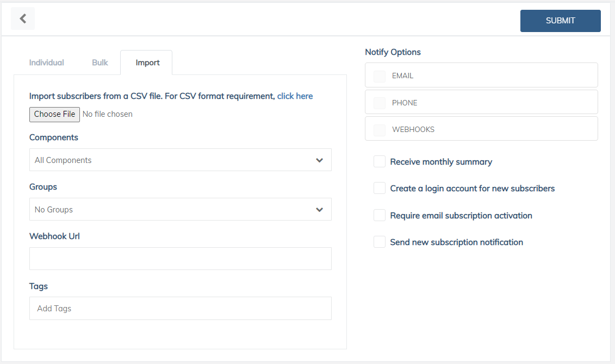Click the Components dropdown chevron icon

[x=319, y=160]
